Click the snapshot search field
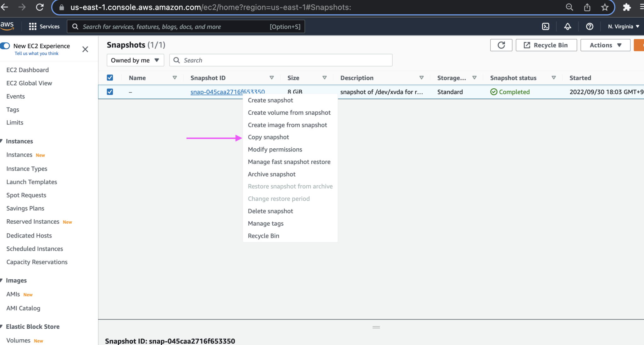Viewport: 644px width, 345px height. pyautogui.click(x=280, y=60)
